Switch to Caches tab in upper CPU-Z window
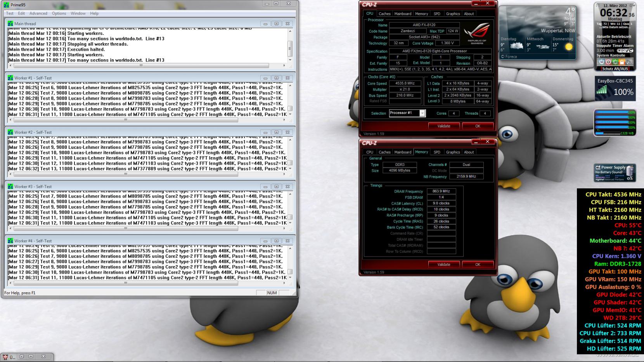Viewport: 644px width, 362px height. pos(384,14)
